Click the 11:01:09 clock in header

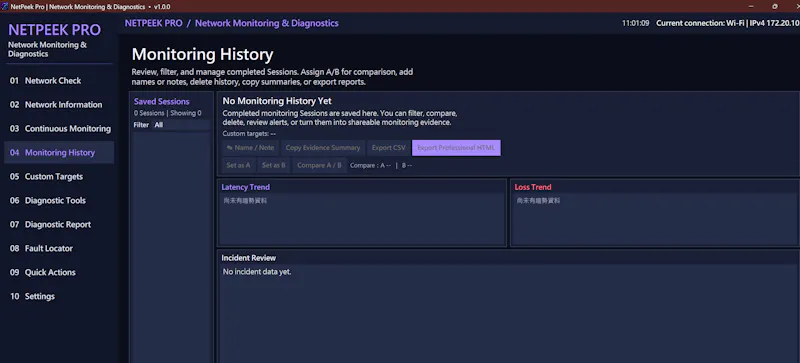(x=635, y=23)
